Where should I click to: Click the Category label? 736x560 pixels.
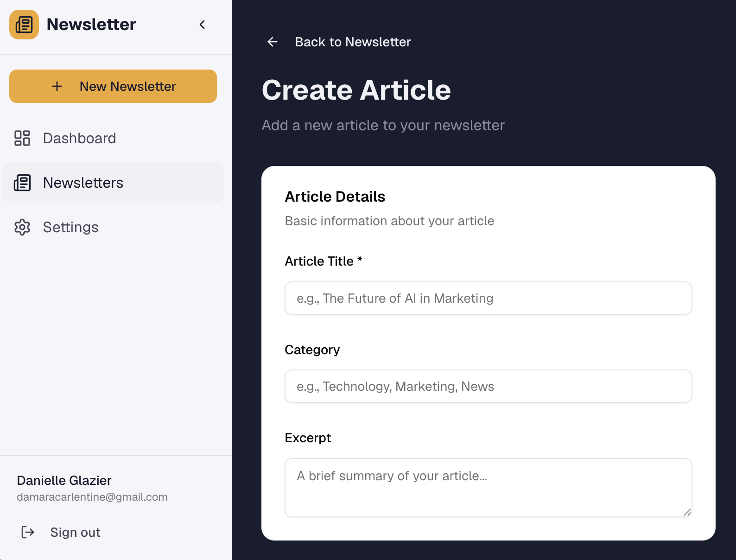312,350
